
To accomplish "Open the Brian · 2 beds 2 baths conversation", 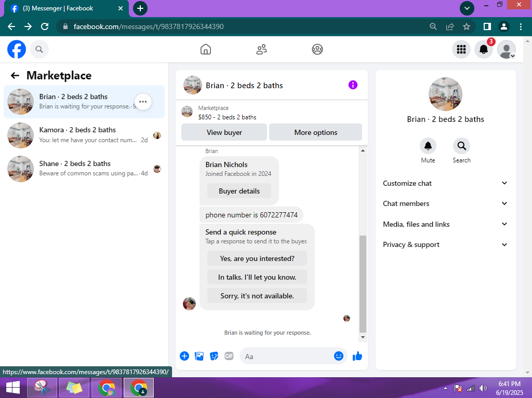I will tap(84, 102).
